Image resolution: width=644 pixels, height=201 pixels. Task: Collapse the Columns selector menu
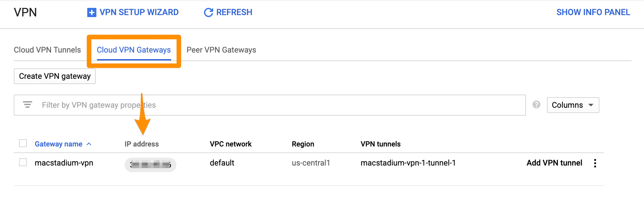[x=573, y=105]
